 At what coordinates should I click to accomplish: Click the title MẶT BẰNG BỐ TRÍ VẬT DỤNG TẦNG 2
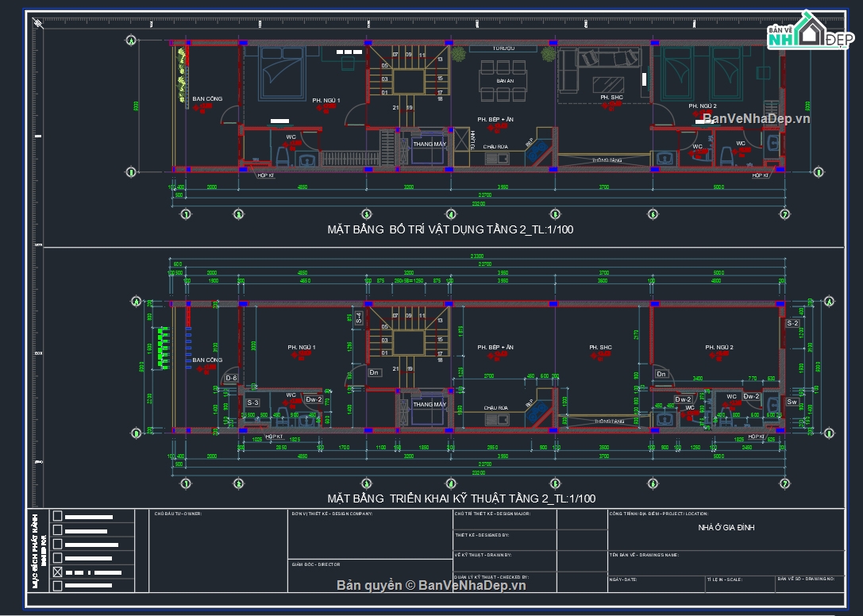tap(450, 229)
